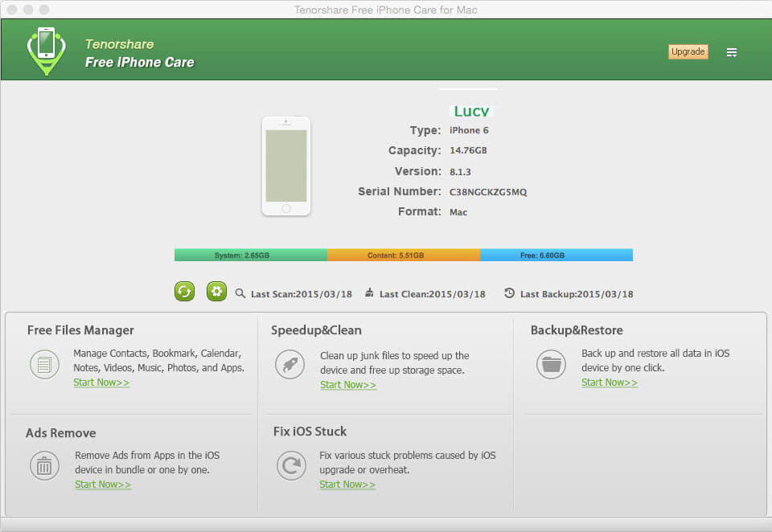Click the Ads Remove trash icon

(44, 466)
